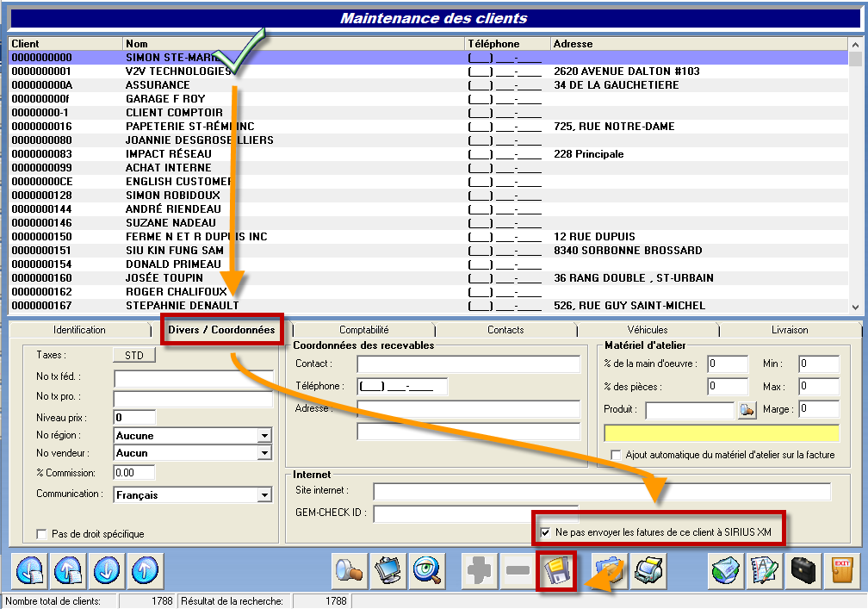Viewport: 868px width, 609px height.
Task: Select client row DONALD PRIMEAU
Action: pyautogui.click(x=429, y=264)
